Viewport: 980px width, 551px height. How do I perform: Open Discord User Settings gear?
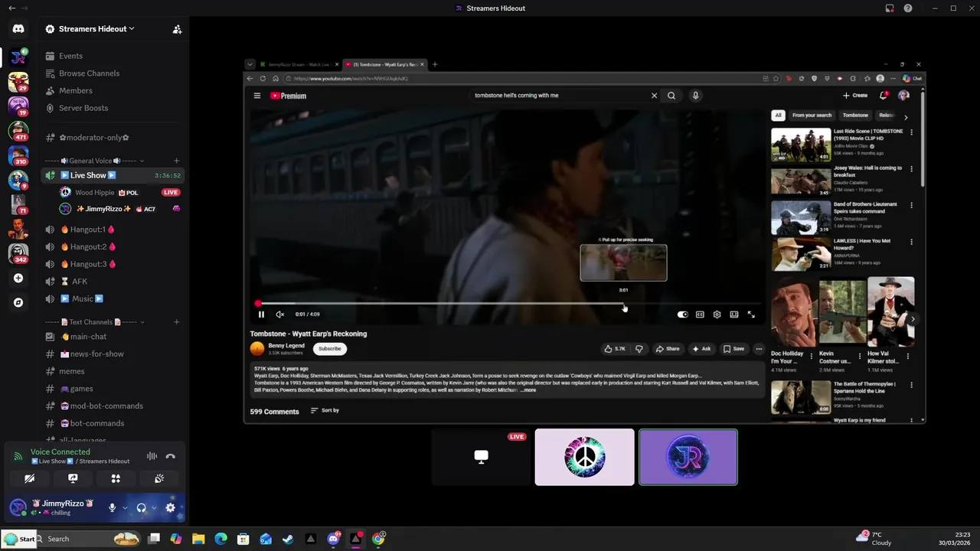pyautogui.click(x=171, y=507)
